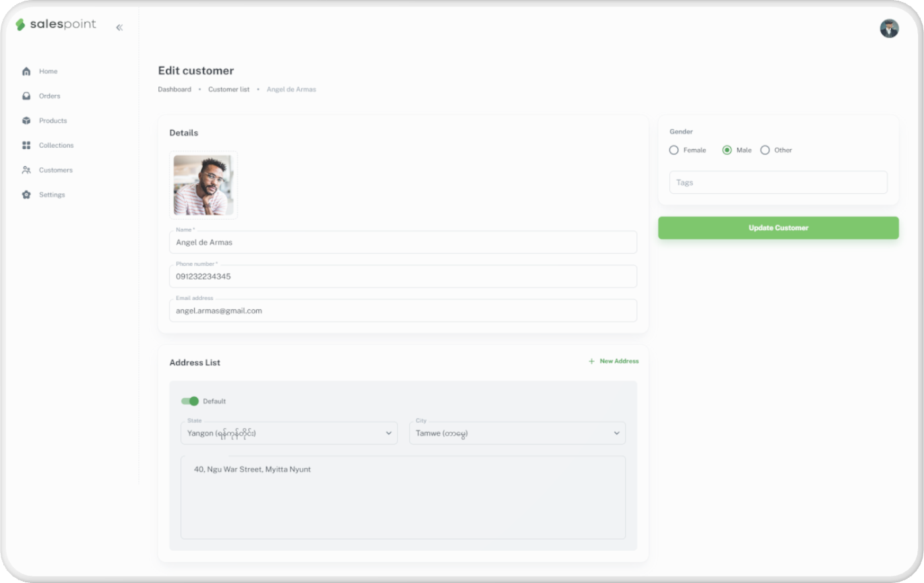Click the Orders inbox icon
The height and width of the screenshot is (583, 924).
point(26,96)
